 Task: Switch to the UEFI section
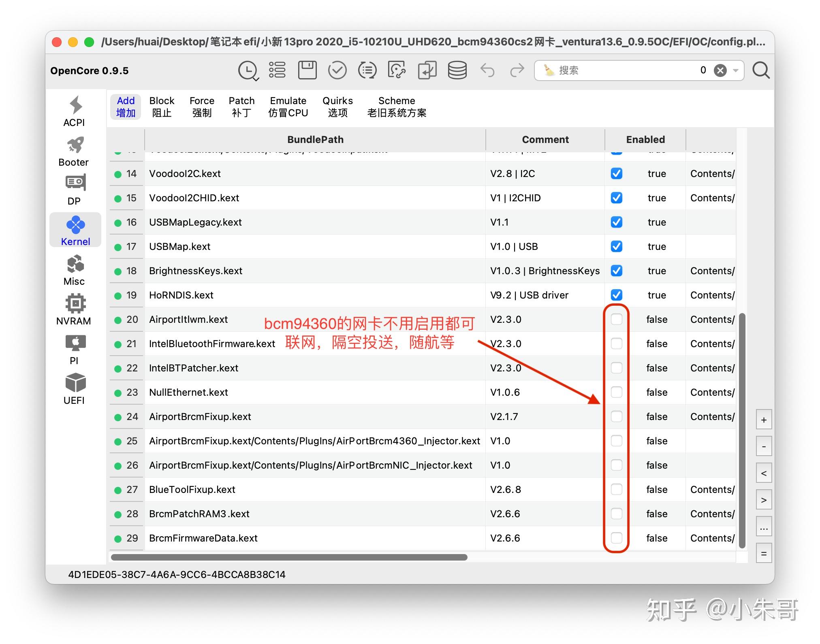click(x=75, y=385)
